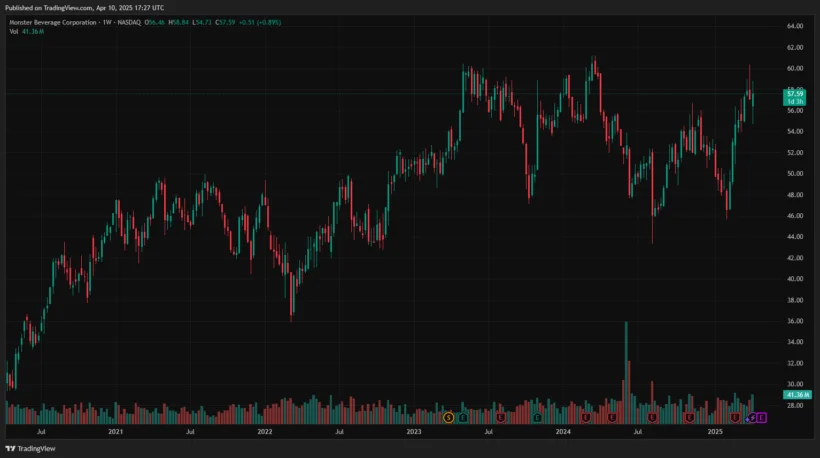
Task: Click the 50.00 price axis label
Action: click(x=795, y=174)
